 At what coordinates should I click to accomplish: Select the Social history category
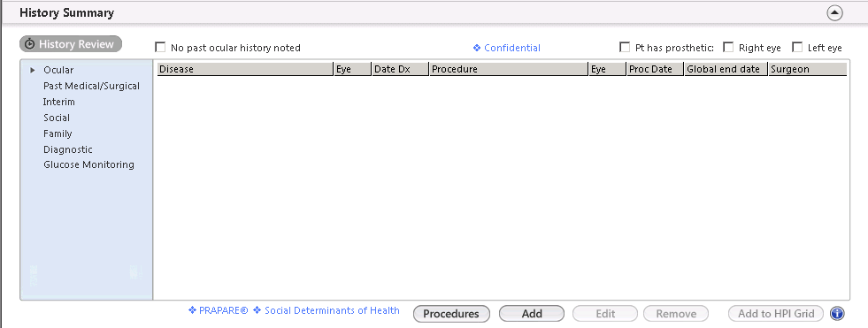click(57, 118)
